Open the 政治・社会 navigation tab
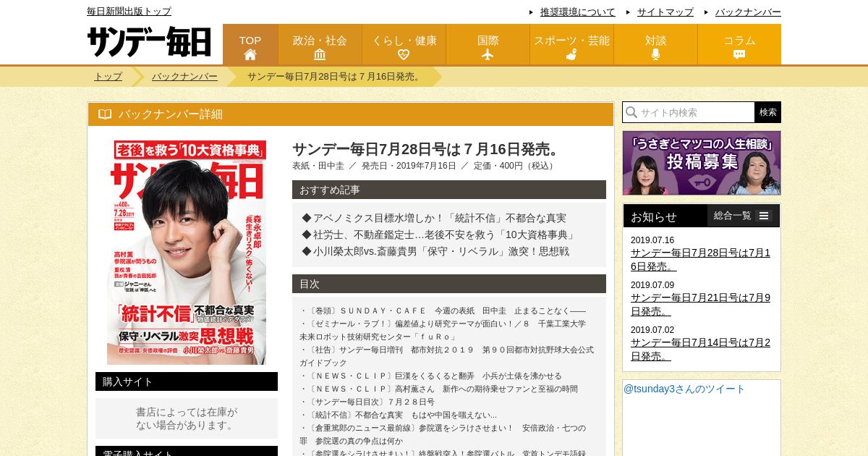 pyautogui.click(x=320, y=44)
